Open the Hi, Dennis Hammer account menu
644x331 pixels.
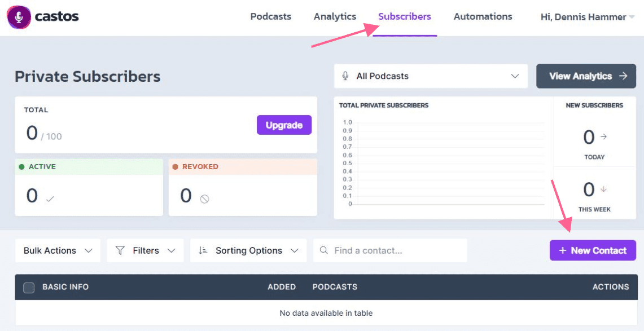click(x=588, y=17)
